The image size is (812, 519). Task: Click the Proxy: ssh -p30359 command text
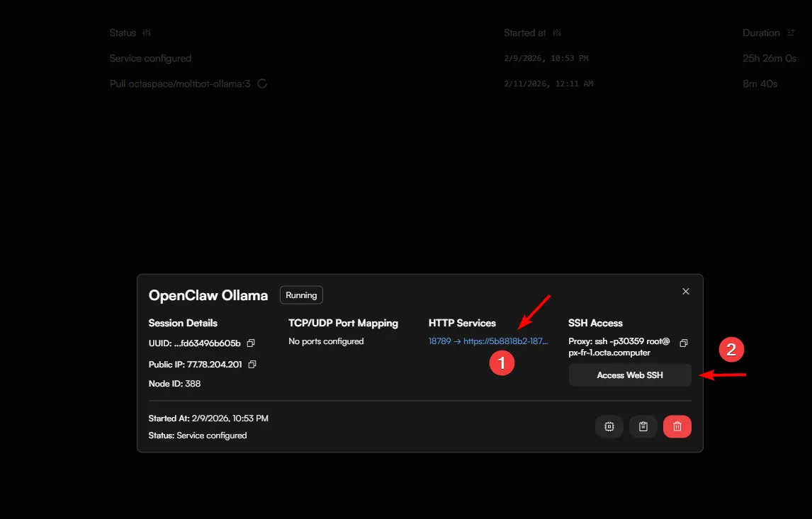[x=619, y=347]
